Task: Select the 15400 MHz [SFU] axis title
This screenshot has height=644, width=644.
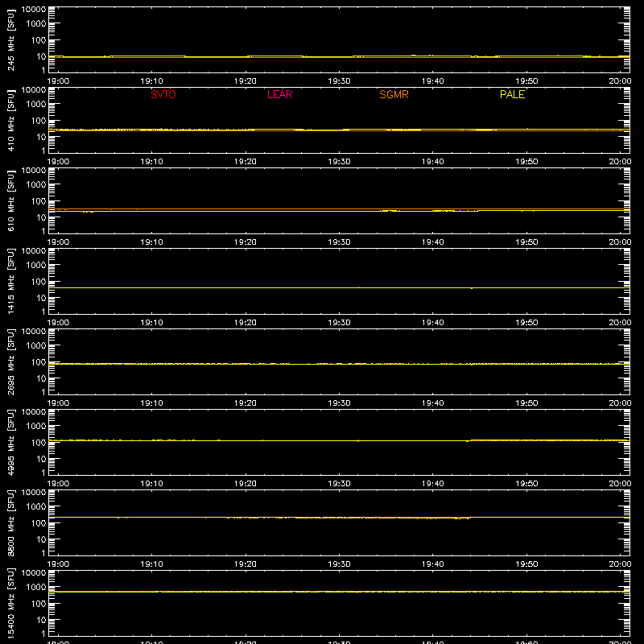Action: click(11, 603)
